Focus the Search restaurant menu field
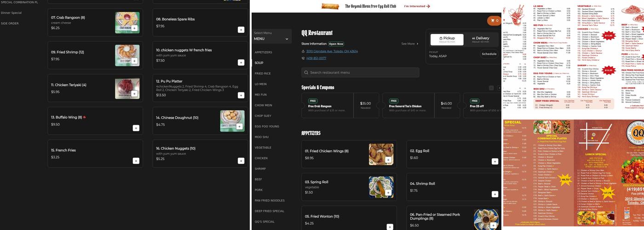 click(x=360, y=73)
